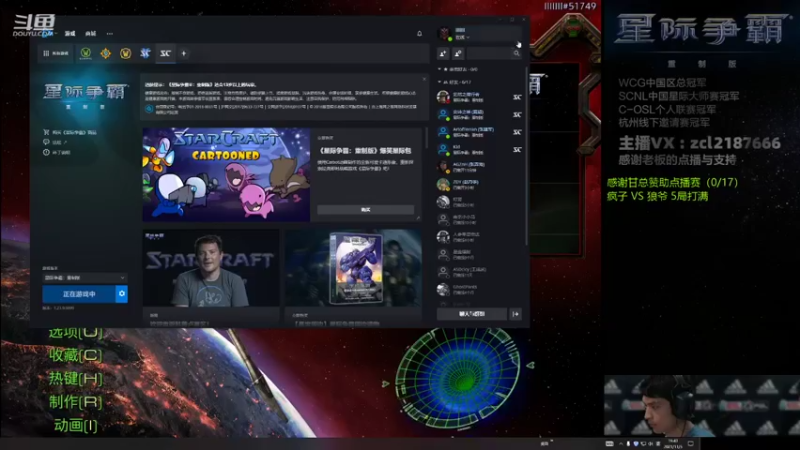Select the StarCraft II game icon
800x450 pixels.
point(145,53)
